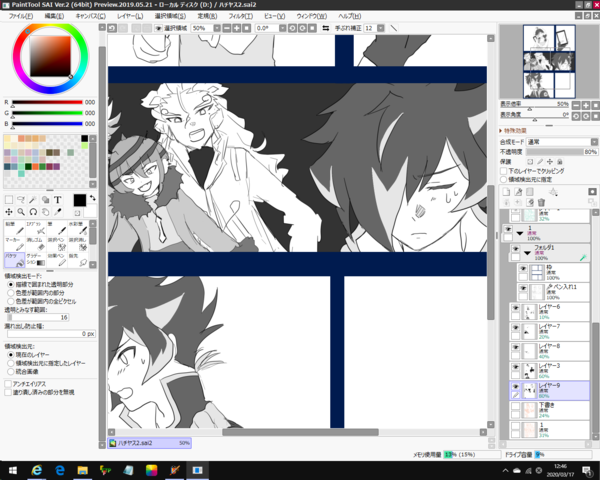Select the hand pan tool
Viewport: 600px width, 480px height.
click(x=46, y=212)
